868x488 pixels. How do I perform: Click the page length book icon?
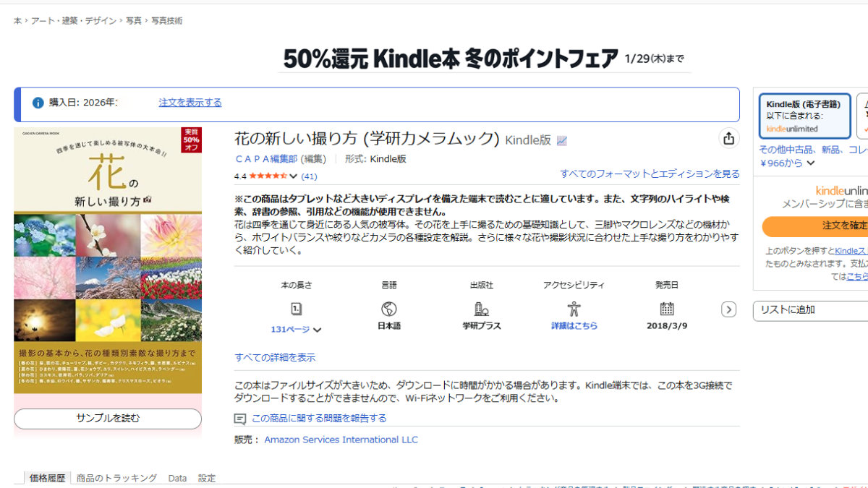click(296, 309)
